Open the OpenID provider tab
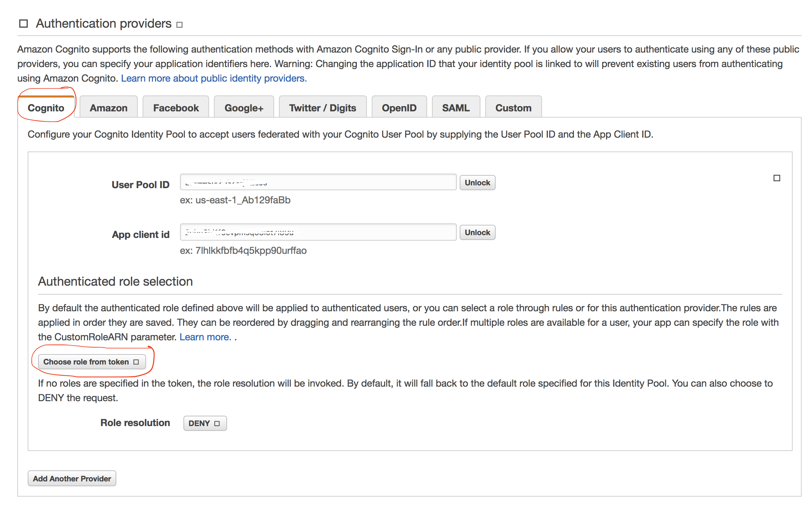 (399, 108)
